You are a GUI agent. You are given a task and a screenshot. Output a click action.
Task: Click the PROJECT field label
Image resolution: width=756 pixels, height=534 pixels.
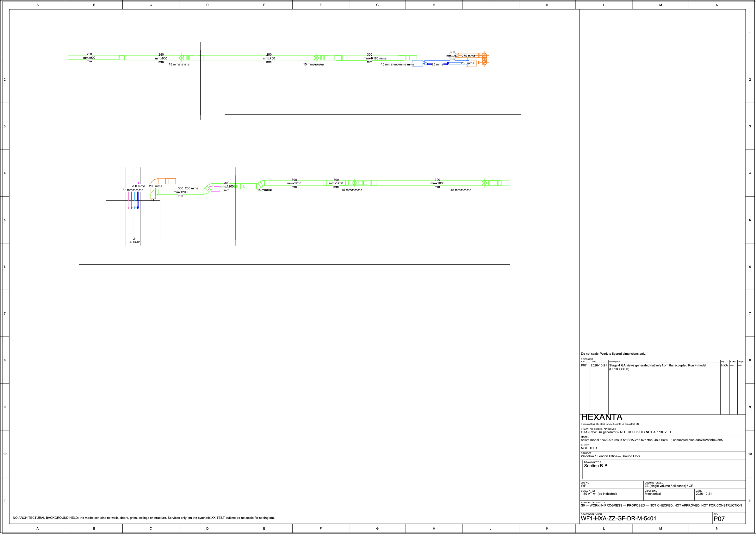586,453
